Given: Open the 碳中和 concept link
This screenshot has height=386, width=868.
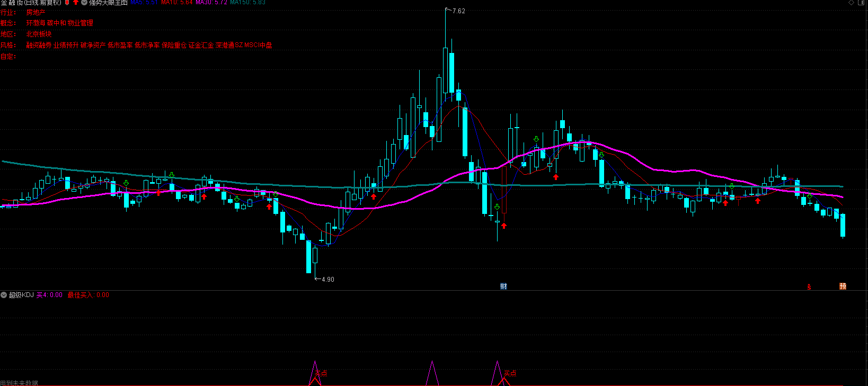Looking at the screenshot, I should pyautogui.click(x=56, y=23).
